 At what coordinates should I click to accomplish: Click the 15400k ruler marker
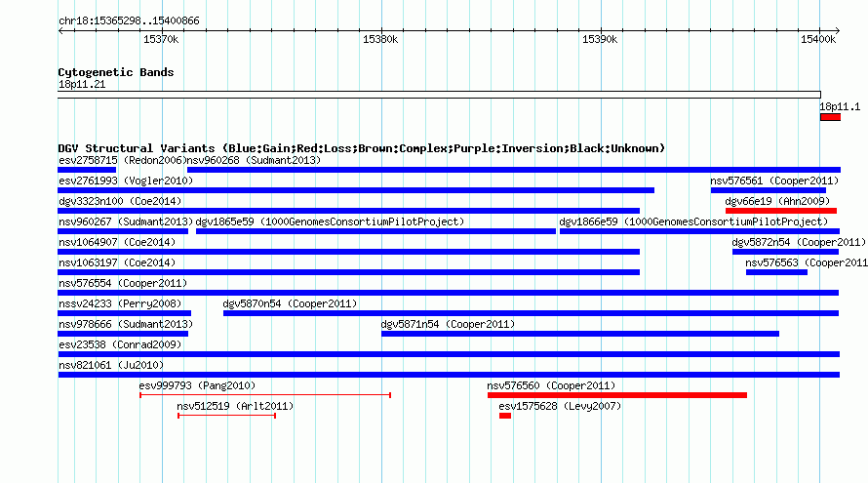[818, 40]
